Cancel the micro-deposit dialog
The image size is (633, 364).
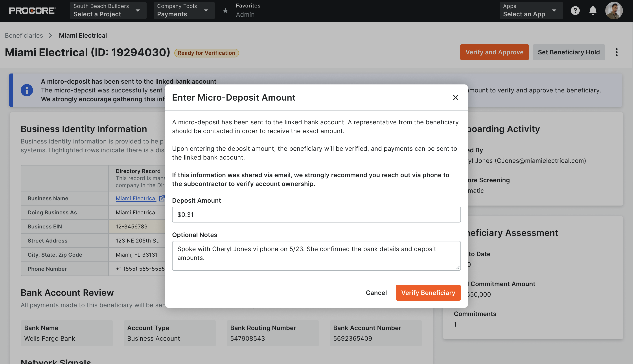[376, 292]
